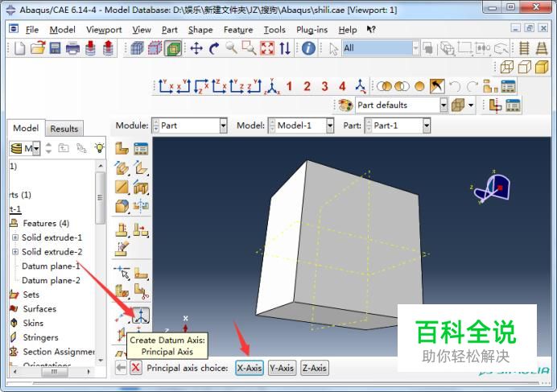Save the model database floppy icon

(x=55, y=48)
